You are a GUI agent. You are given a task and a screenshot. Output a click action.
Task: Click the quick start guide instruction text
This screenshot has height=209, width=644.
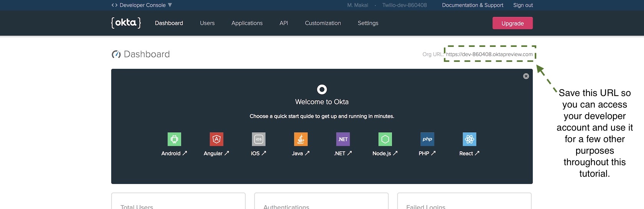click(x=322, y=116)
